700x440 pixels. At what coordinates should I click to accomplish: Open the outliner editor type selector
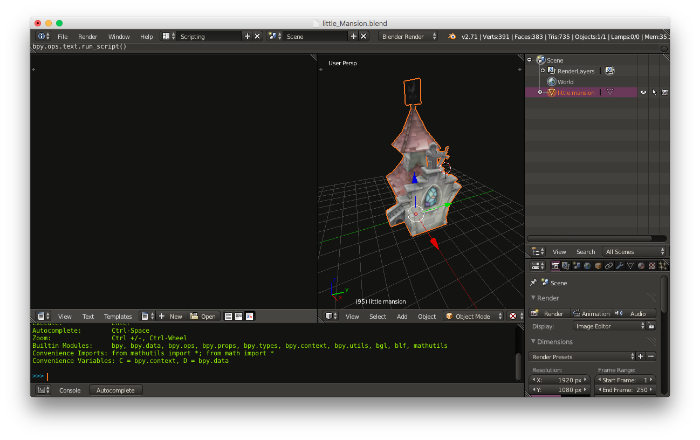538,252
